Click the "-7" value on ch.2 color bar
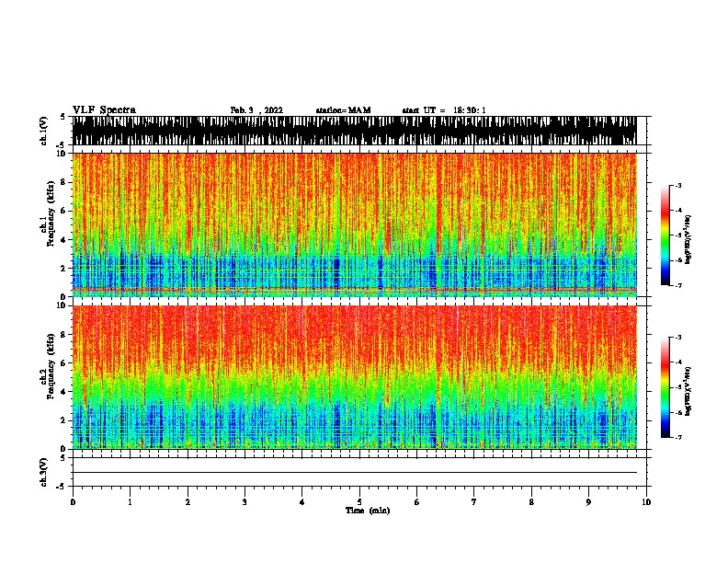 tap(677, 437)
